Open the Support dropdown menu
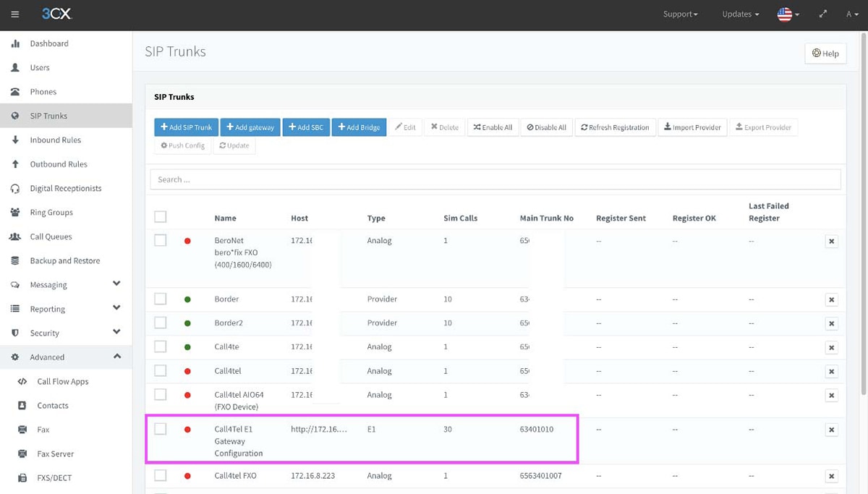Image resolution: width=868 pixels, height=494 pixels. click(681, 14)
